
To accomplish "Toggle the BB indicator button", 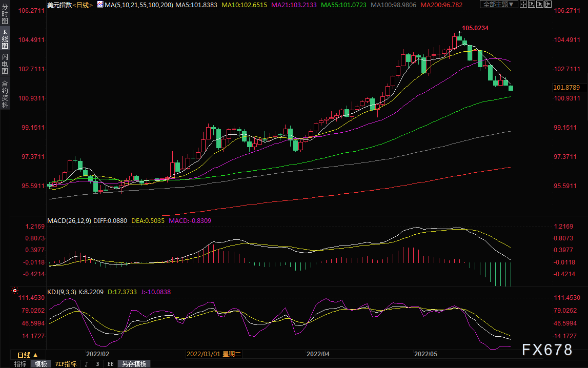I will tap(110, 364).
